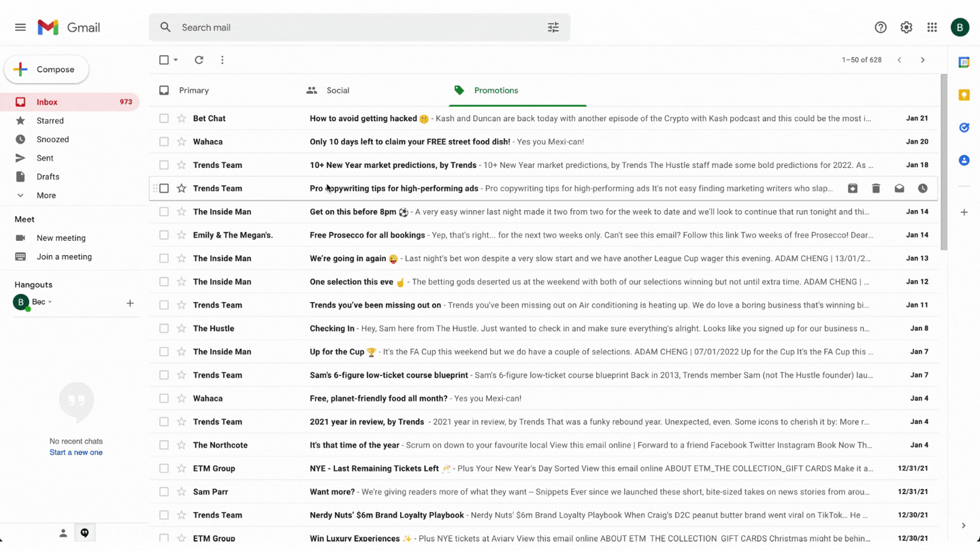Open Hangouts contacts icon at bottom

(x=63, y=533)
